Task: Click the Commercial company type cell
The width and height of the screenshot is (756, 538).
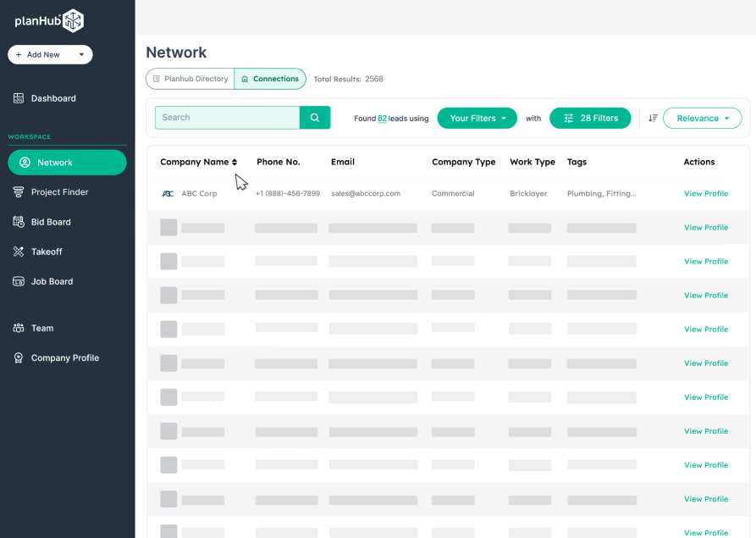Action: click(x=453, y=193)
